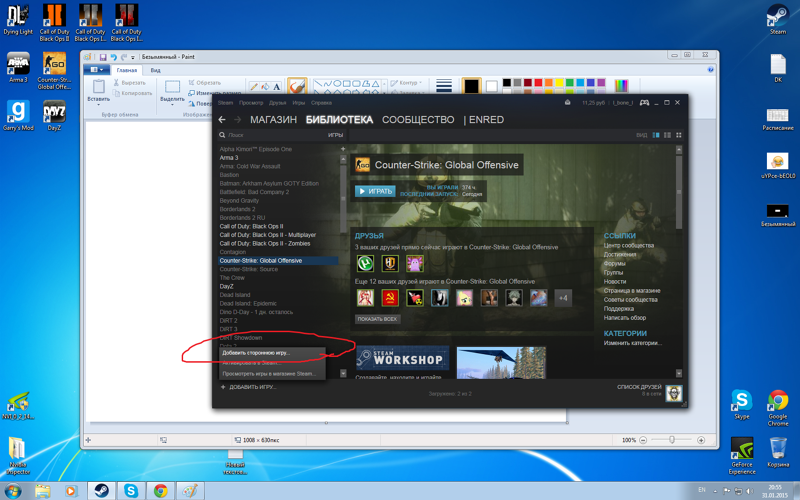Click the Brushes tool in Paint

pos(297,86)
